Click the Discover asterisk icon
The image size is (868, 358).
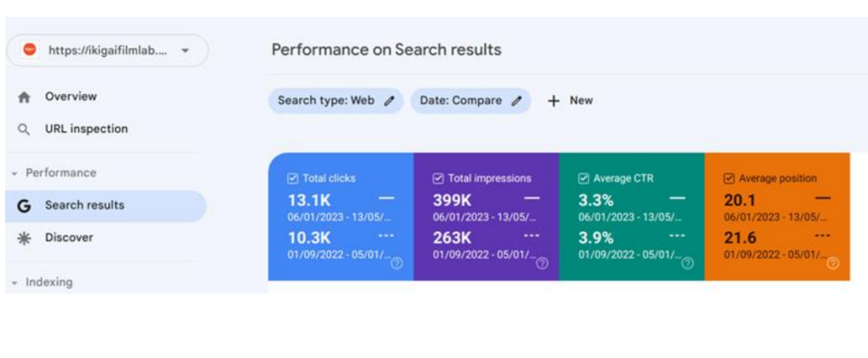coord(24,238)
